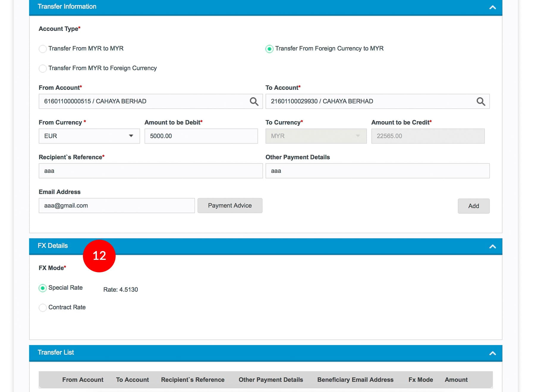
Task: Select the Special Rate FX mode
Action: [x=43, y=288]
